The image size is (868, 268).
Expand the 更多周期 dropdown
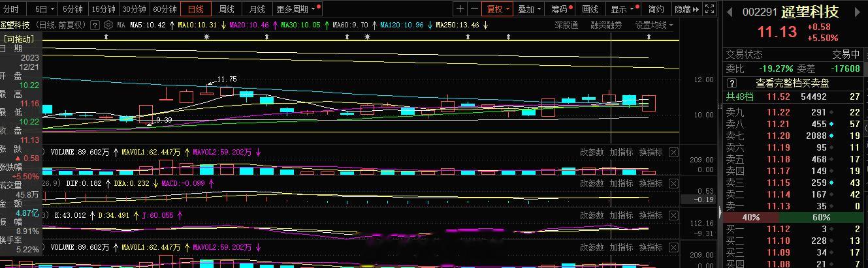tap(298, 9)
